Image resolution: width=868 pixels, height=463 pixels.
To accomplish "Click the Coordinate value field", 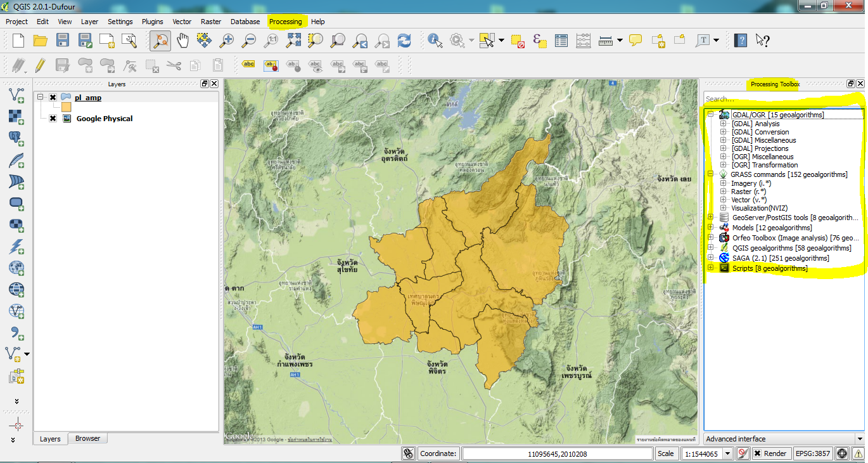I will tap(558, 453).
